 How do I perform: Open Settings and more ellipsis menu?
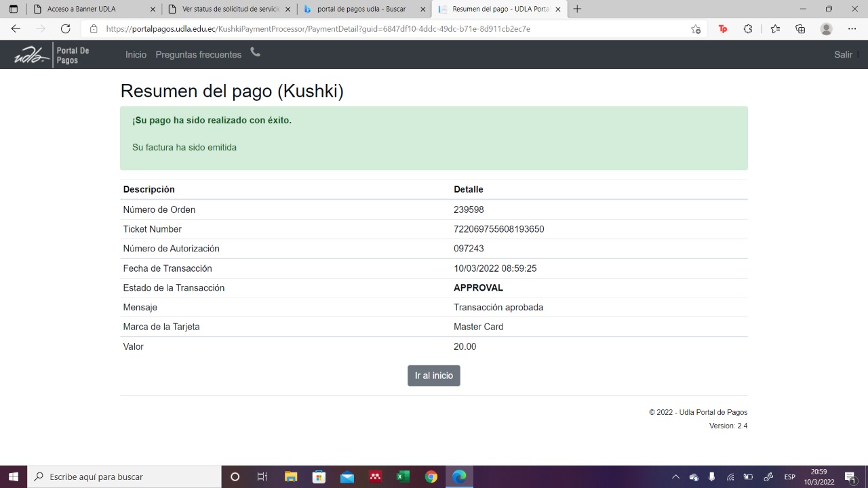(x=852, y=29)
